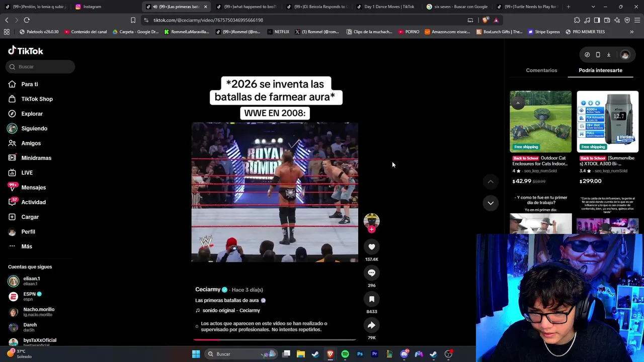The image size is (644, 362).
Task: Focus the TikTok Buscar search field
Action: pos(41,67)
